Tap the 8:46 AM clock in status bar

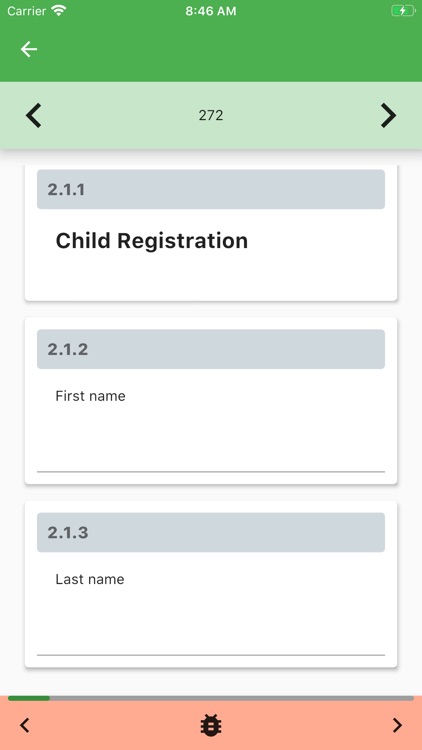[211, 11]
